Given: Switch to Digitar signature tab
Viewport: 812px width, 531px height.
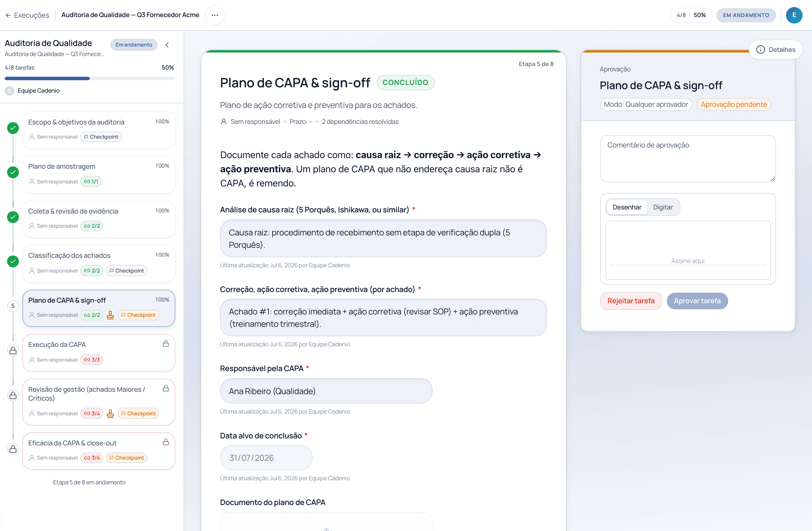Looking at the screenshot, I should tap(663, 207).
